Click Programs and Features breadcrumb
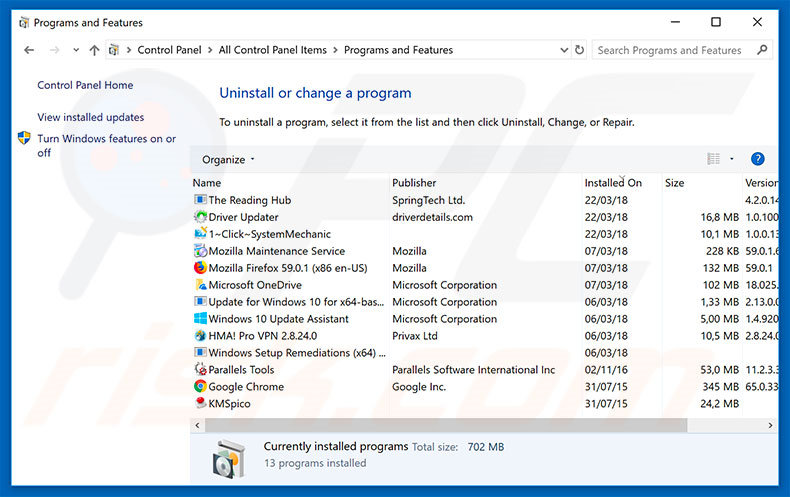Image resolution: width=790 pixels, height=497 pixels. (x=399, y=50)
